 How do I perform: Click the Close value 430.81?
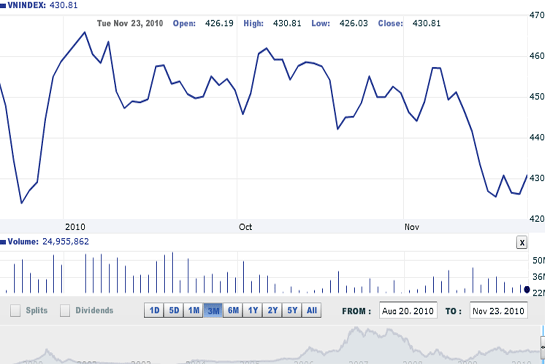coord(426,23)
